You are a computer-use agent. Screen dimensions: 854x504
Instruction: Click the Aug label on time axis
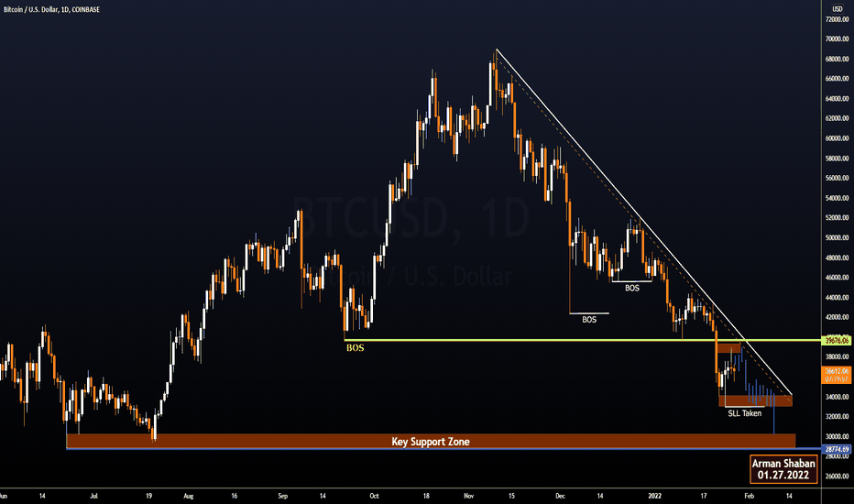(189, 496)
